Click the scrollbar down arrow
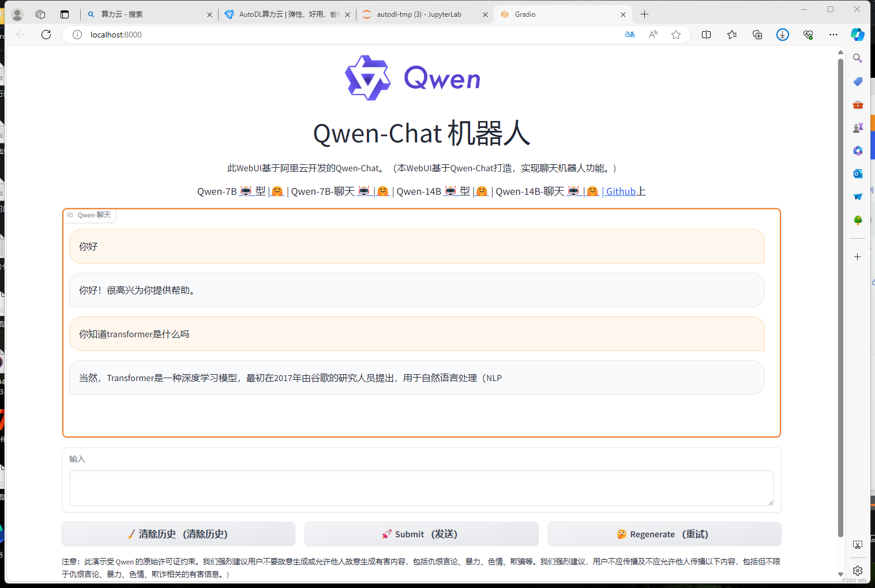 pos(840,574)
